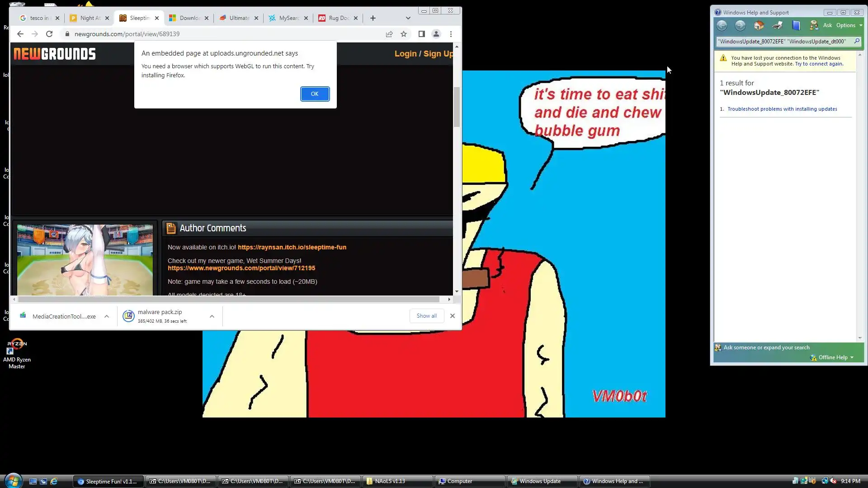Viewport: 868px width, 488px height.
Task: Open the Options dropdown in Help
Action: [849, 25]
